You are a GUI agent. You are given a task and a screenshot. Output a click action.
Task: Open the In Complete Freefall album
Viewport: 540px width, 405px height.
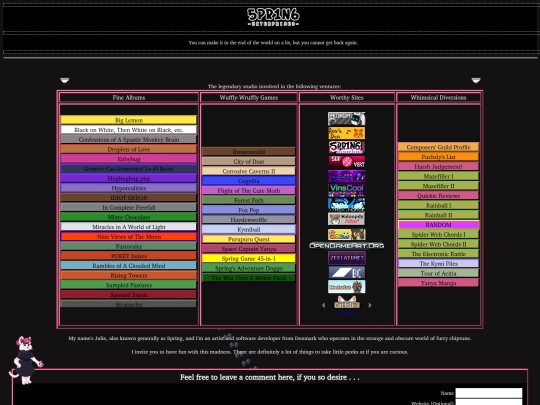[x=129, y=207]
